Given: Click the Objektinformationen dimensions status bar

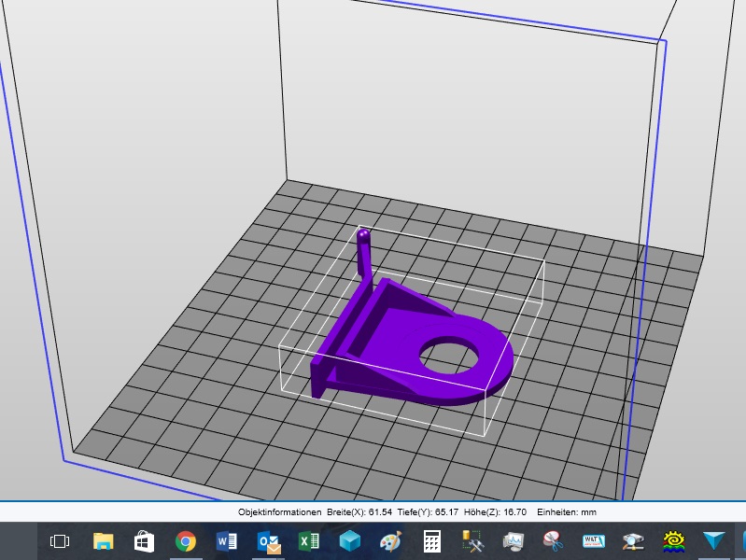Looking at the screenshot, I should [x=416, y=512].
